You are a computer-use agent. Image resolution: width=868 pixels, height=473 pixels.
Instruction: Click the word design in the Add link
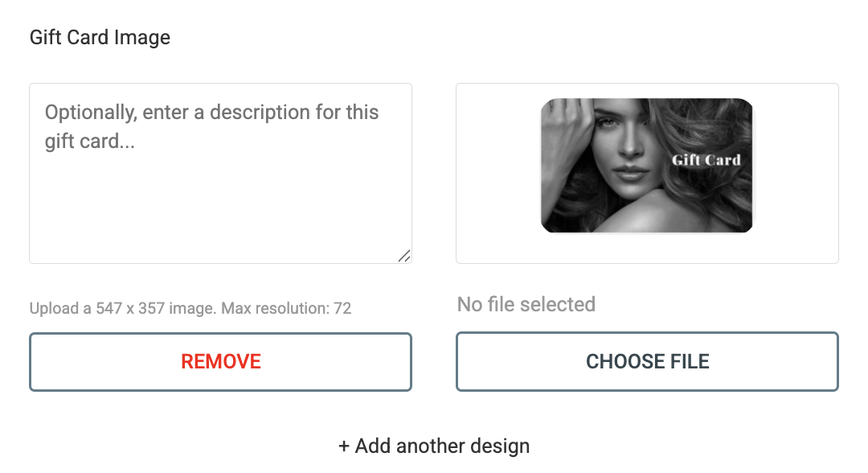point(498,446)
